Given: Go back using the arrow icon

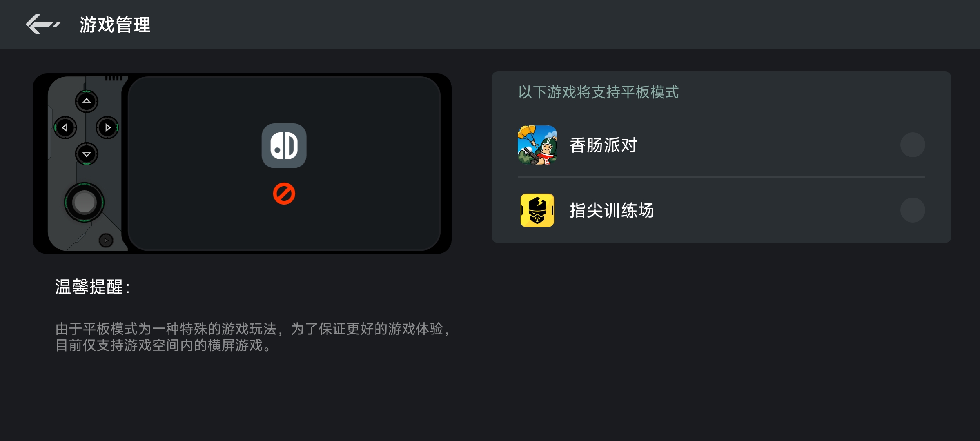Looking at the screenshot, I should point(43,24).
